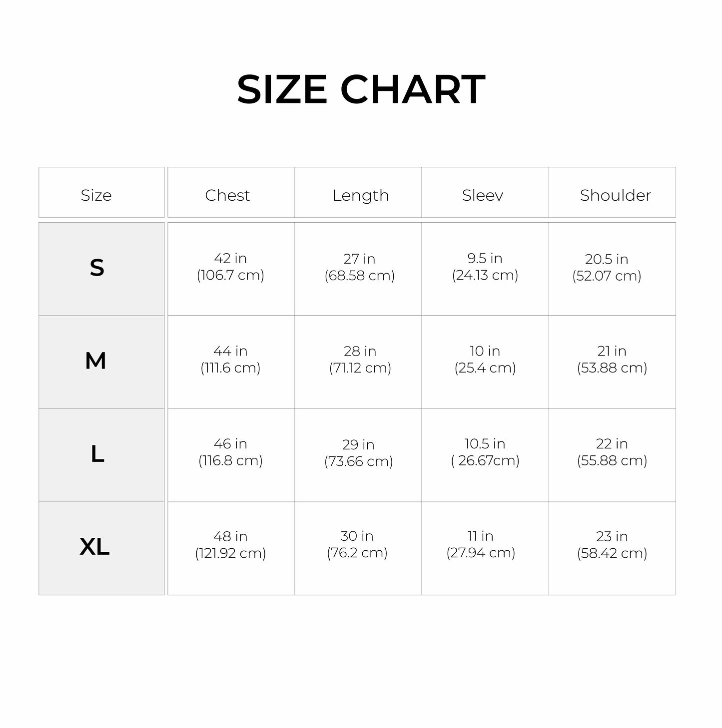
Task: Select the 11 in (27.94 cm) cell
Action: click(x=481, y=544)
